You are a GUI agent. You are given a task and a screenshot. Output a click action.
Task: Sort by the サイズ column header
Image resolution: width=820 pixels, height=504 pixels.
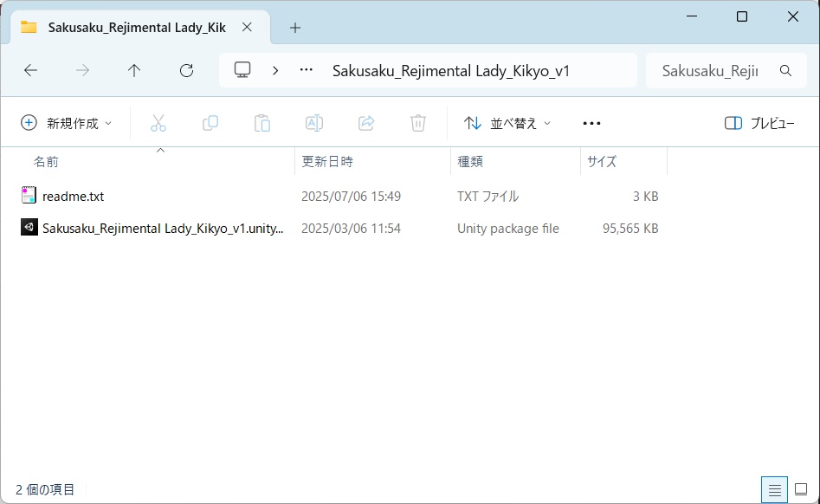tap(602, 162)
